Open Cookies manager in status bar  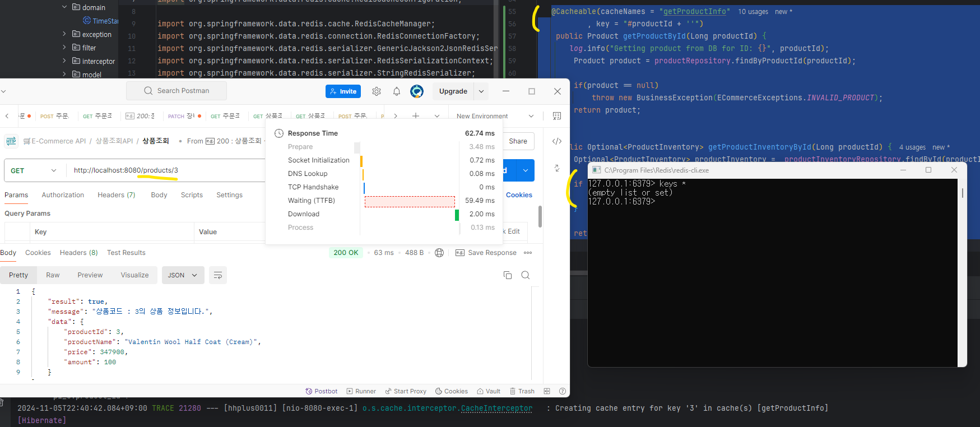click(x=452, y=391)
